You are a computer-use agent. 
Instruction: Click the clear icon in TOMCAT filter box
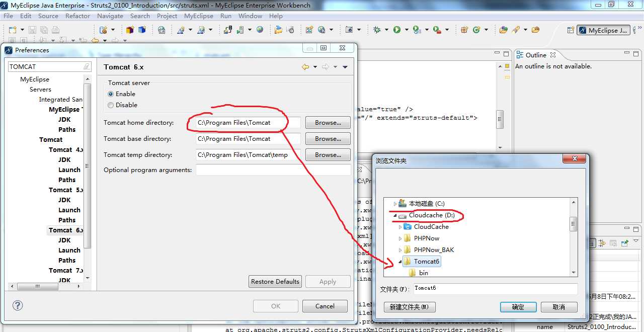click(x=87, y=66)
